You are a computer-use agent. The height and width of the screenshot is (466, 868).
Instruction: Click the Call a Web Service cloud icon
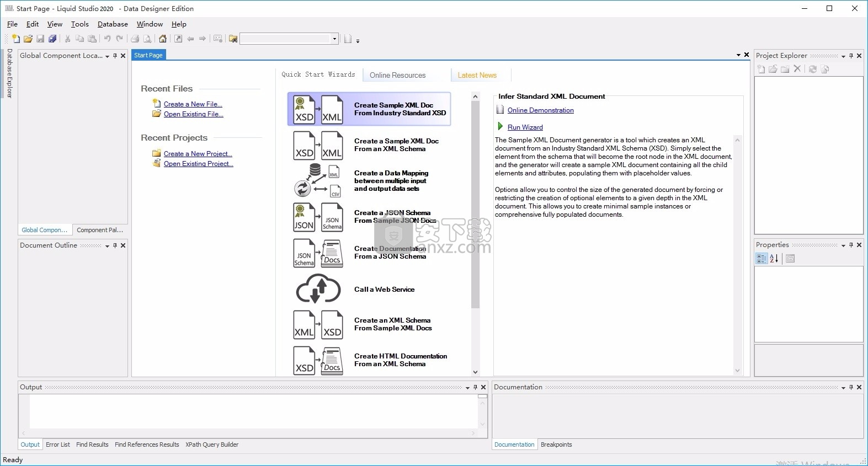coord(318,290)
